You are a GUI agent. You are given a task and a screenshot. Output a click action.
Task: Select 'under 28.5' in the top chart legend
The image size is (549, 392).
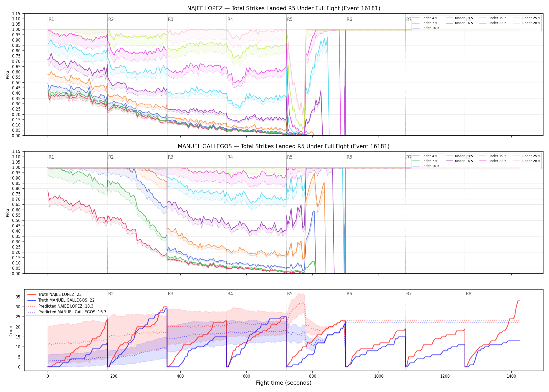pyautogui.click(x=527, y=23)
